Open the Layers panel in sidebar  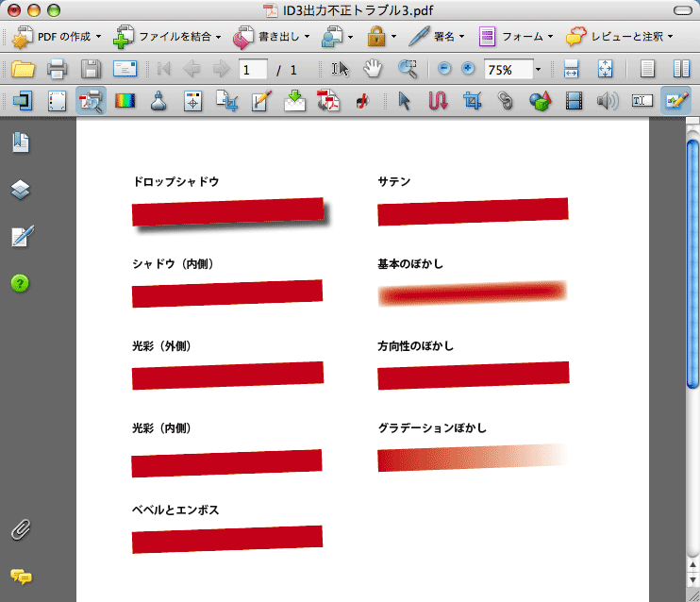[21, 189]
